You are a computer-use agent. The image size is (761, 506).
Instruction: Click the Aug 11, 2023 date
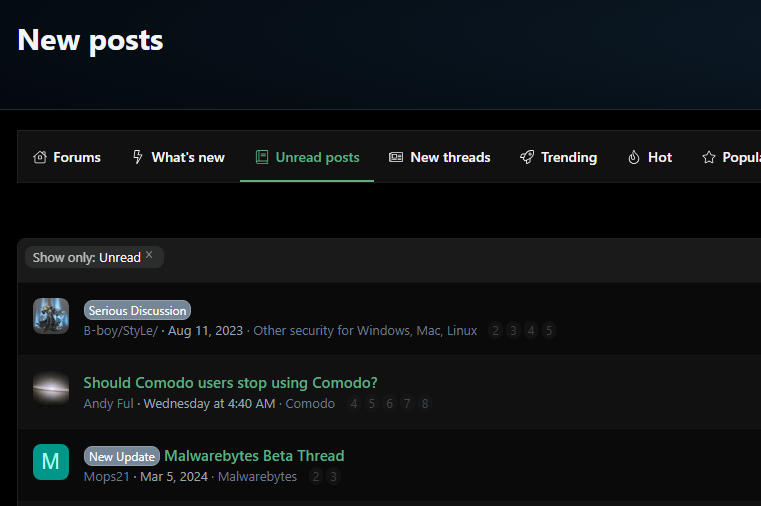[x=205, y=331]
